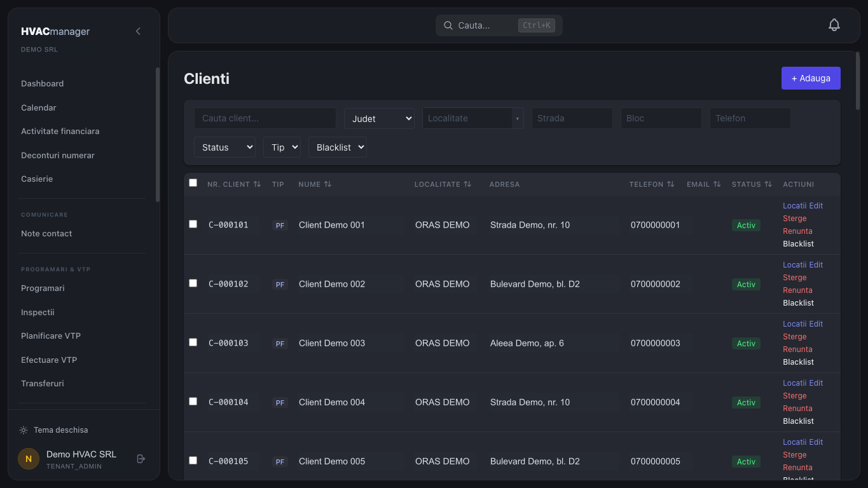Click the top Cauta... search box
Viewport: 868px width, 488px height.
click(499, 25)
